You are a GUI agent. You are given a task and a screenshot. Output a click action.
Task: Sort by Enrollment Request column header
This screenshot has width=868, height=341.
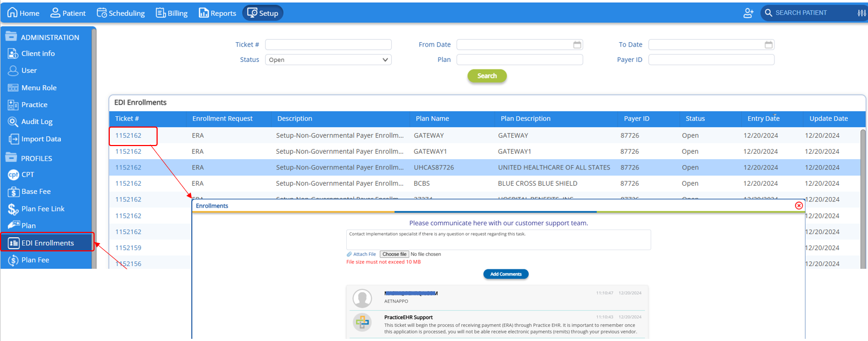[x=222, y=118]
